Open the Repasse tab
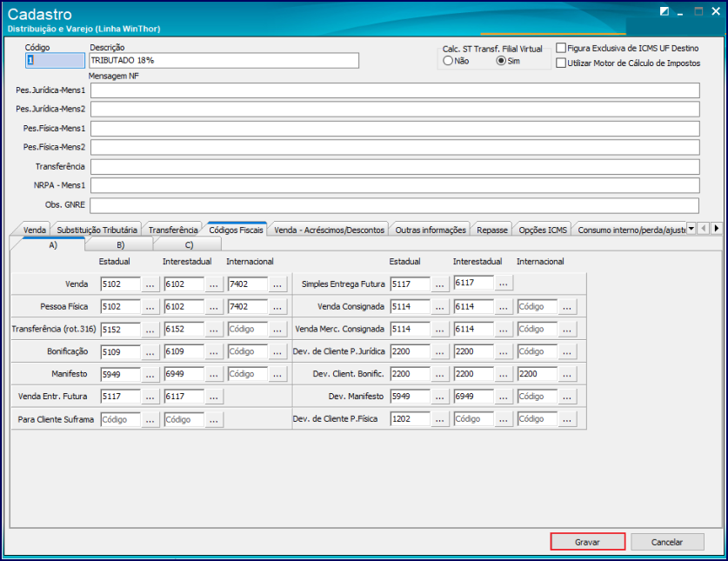 (x=492, y=230)
